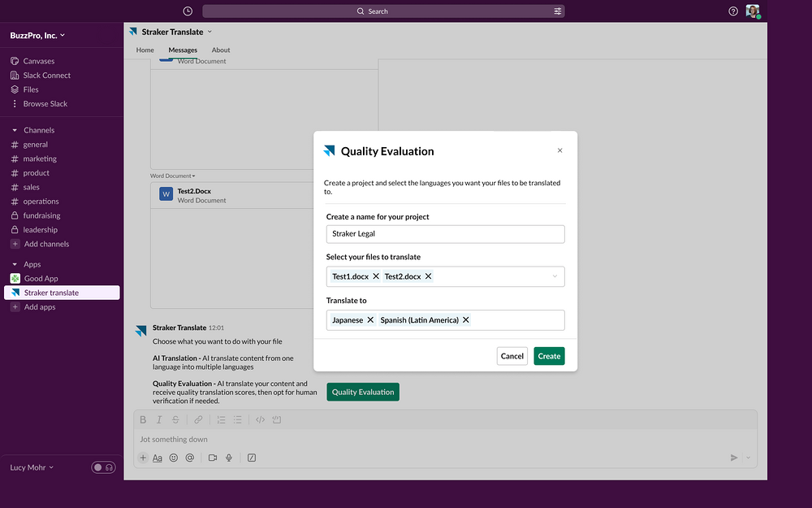Open Lucy Mohr status menu

(32, 467)
